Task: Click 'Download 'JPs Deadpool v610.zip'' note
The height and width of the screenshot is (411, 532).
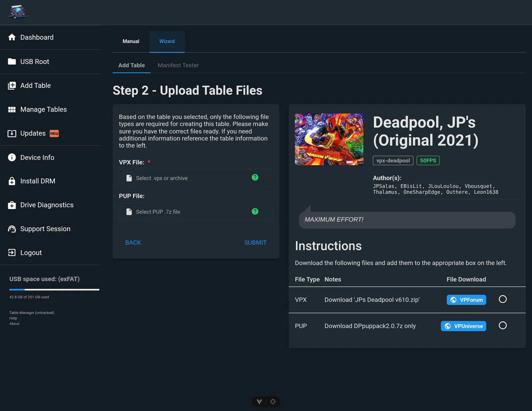Action: (372, 300)
